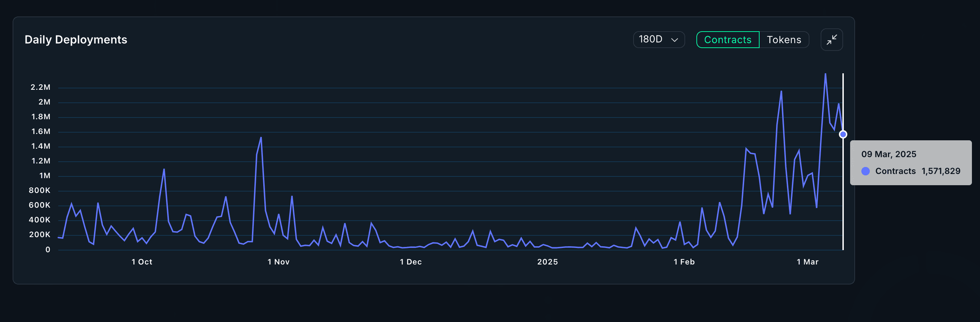Click the 2.2M label on the y-axis

pyautogui.click(x=40, y=87)
